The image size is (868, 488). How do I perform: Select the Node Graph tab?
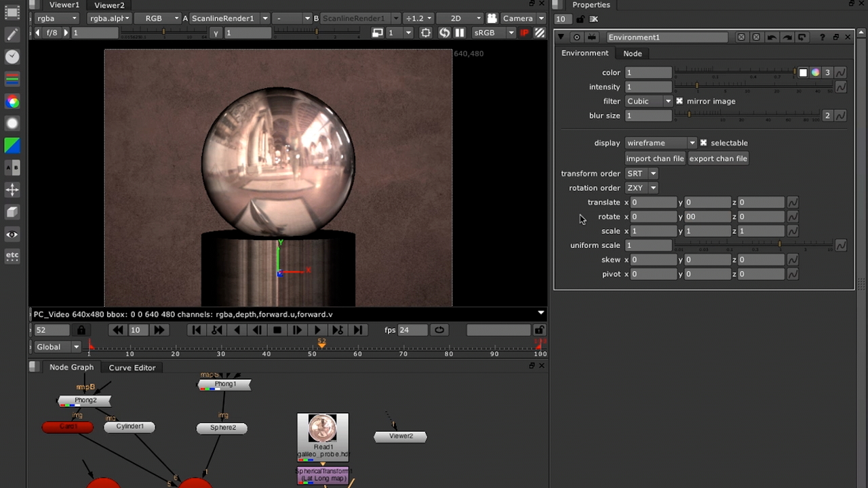tap(71, 367)
